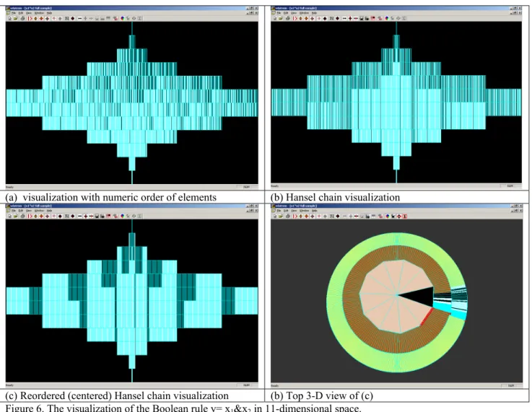The height and width of the screenshot is (412, 532).
Task: Click the red segment on the 3-D disk
Action: 427,317
